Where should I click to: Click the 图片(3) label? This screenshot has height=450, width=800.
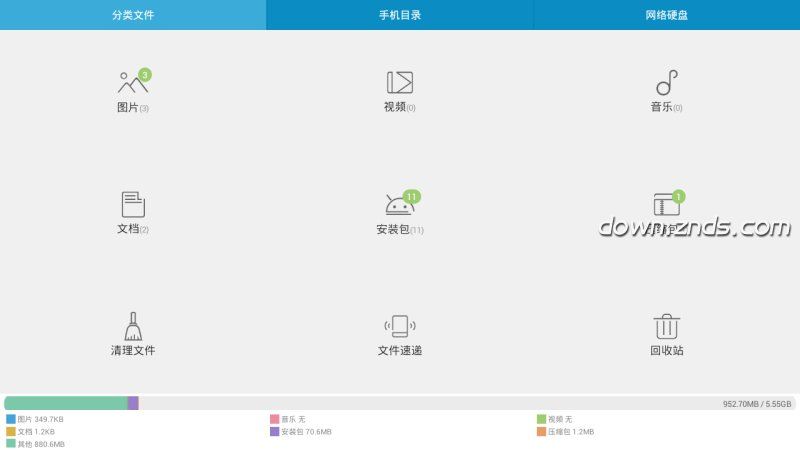[x=133, y=107]
